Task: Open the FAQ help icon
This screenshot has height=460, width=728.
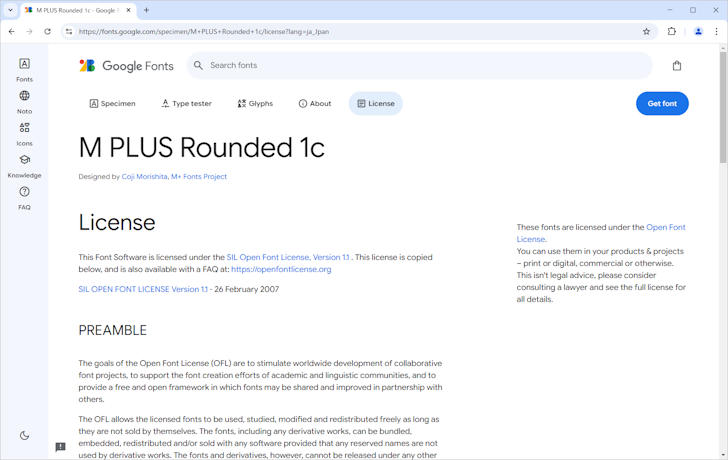Action: 24,197
